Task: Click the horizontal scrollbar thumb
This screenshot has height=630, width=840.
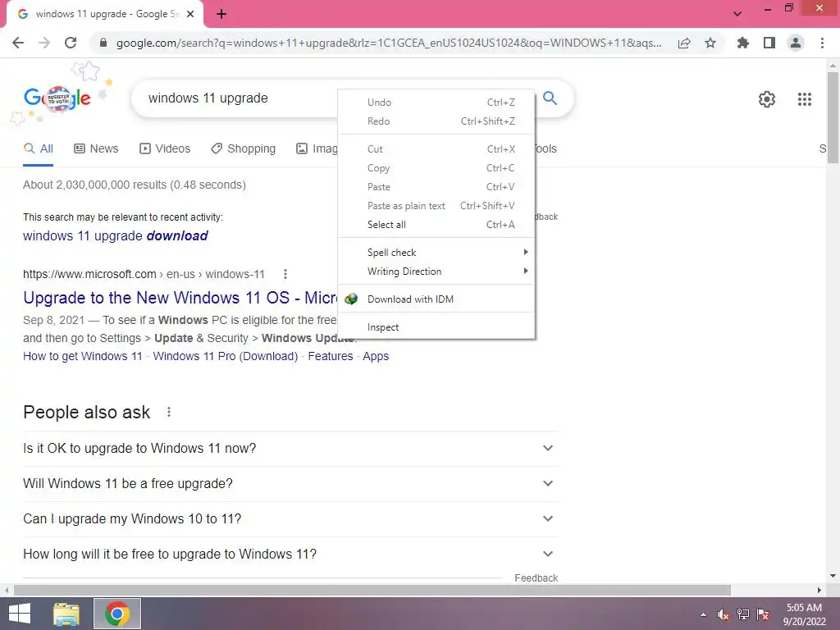Action: coord(372,590)
